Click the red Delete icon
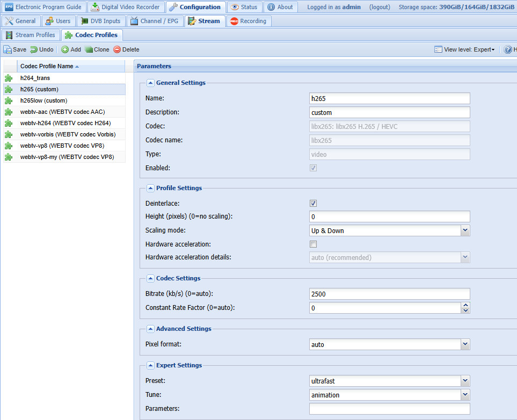Image resolution: width=517 pixels, height=420 pixels. click(117, 49)
